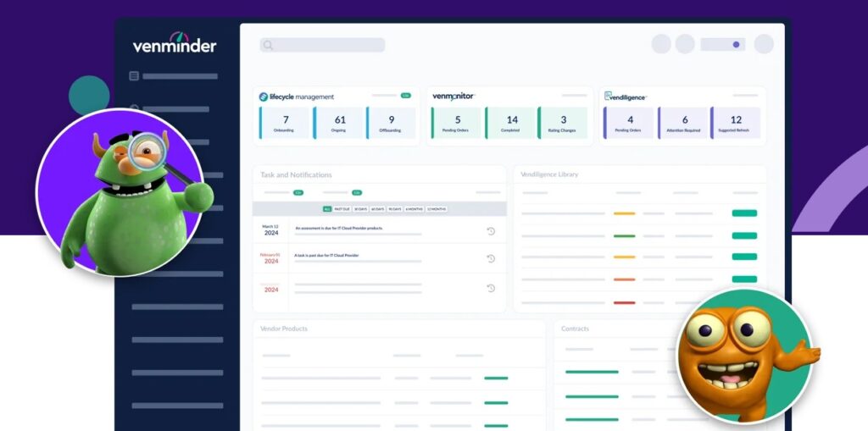Open Vendiligence's 4 Pending Orders card
The width and height of the screenshot is (868, 431).
[x=629, y=123]
